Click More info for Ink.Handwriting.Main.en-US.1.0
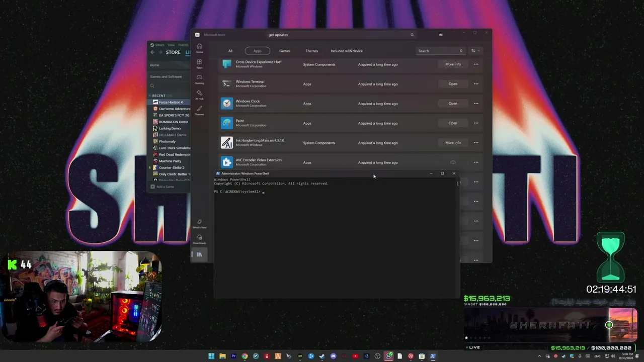The image size is (644, 362). click(x=453, y=143)
